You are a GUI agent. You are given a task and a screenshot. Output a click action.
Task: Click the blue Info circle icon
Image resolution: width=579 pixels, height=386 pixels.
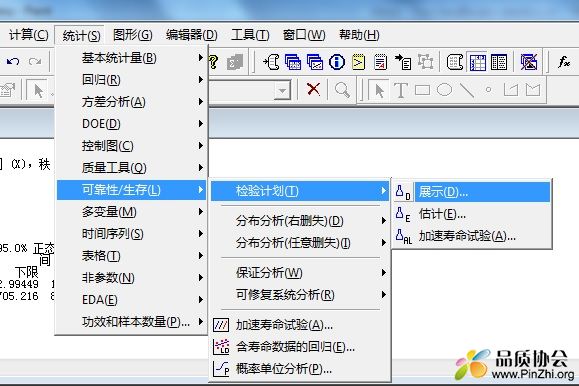coord(337,62)
